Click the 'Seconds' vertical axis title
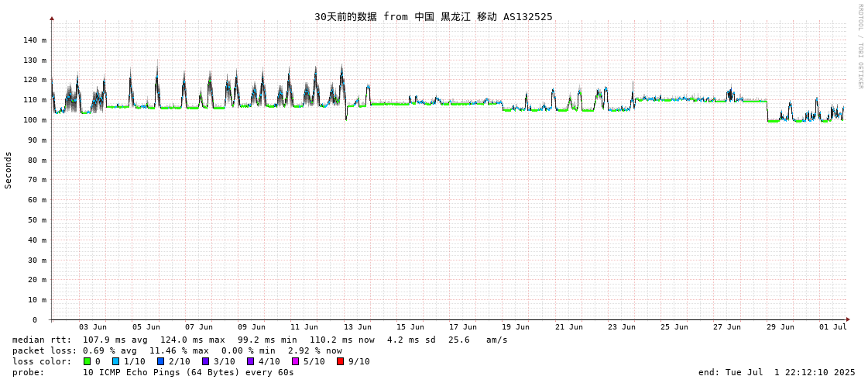868x383 pixels. (9, 171)
